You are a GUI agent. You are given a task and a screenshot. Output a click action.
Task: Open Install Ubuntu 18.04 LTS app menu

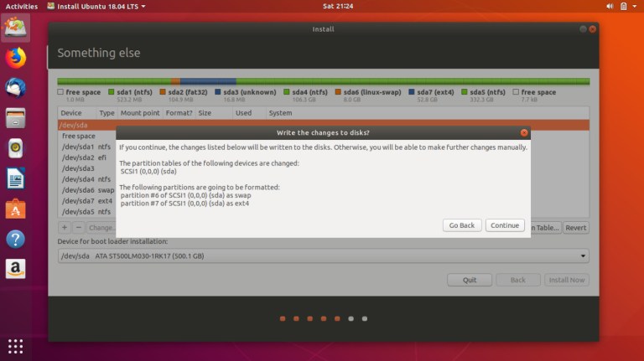pyautogui.click(x=96, y=6)
